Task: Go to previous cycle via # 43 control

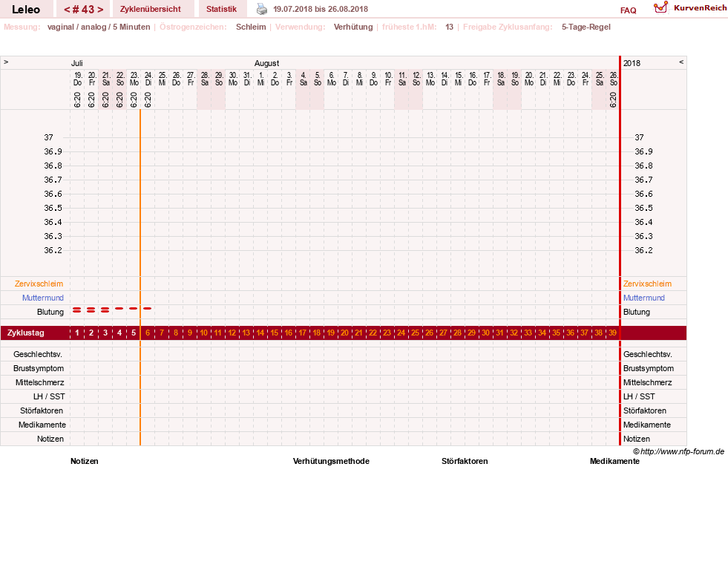Action: click(67, 10)
